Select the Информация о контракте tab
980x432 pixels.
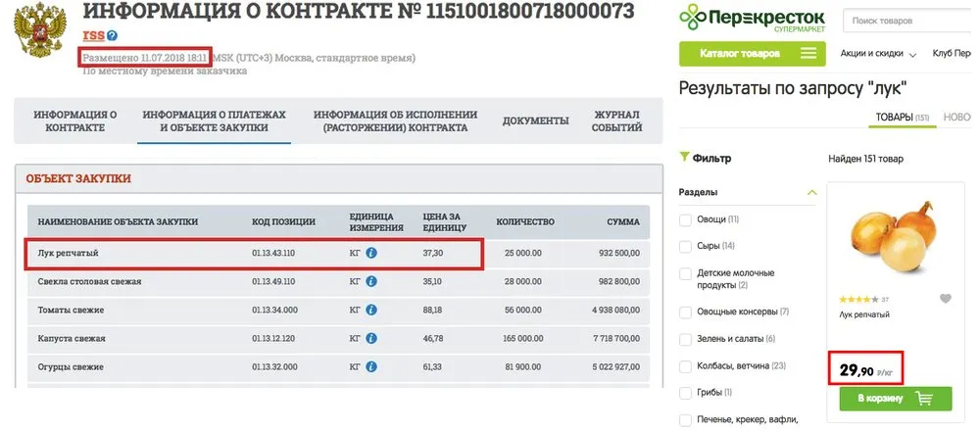(75, 121)
